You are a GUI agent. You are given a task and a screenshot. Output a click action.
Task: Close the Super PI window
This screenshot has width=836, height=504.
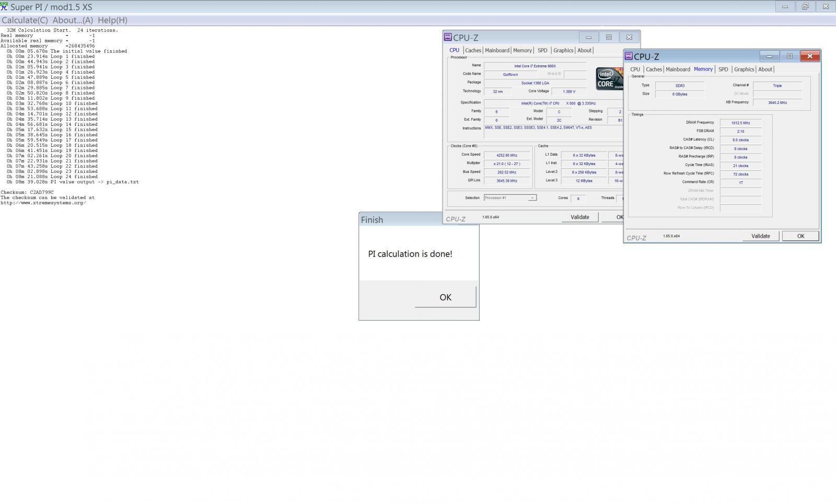(x=826, y=6)
